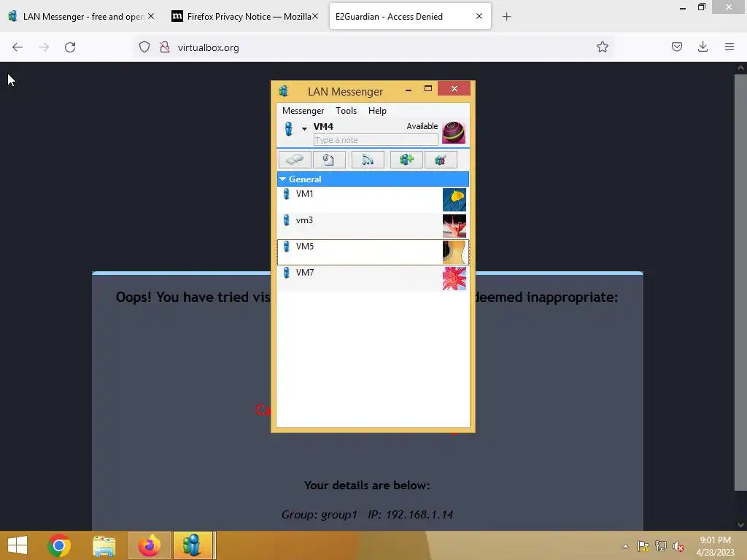Open the Windows Start menu
Image resolution: width=747 pixels, height=560 pixels.
(18, 545)
